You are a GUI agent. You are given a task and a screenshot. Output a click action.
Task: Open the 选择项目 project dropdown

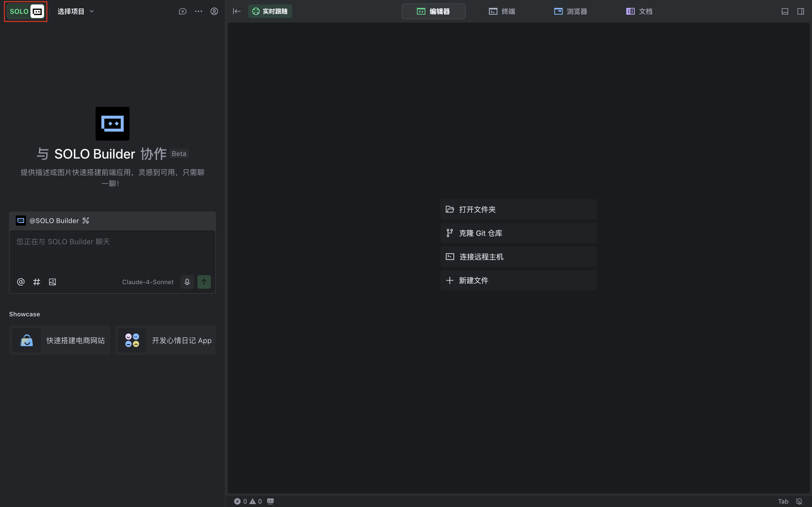click(76, 11)
